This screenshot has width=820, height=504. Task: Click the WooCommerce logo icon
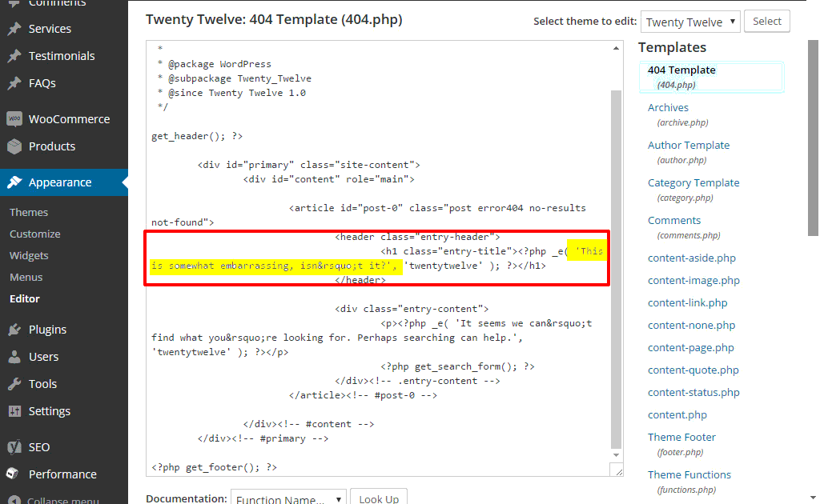click(x=14, y=119)
